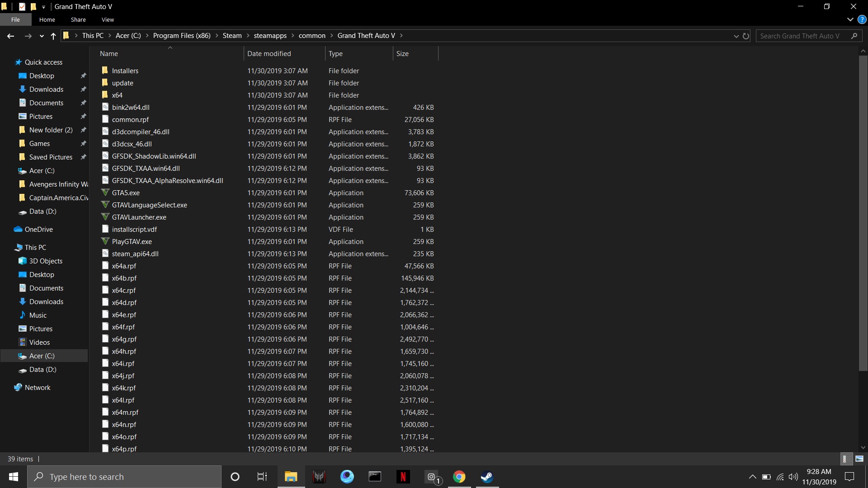Open the View ribbon tab

click(x=108, y=20)
